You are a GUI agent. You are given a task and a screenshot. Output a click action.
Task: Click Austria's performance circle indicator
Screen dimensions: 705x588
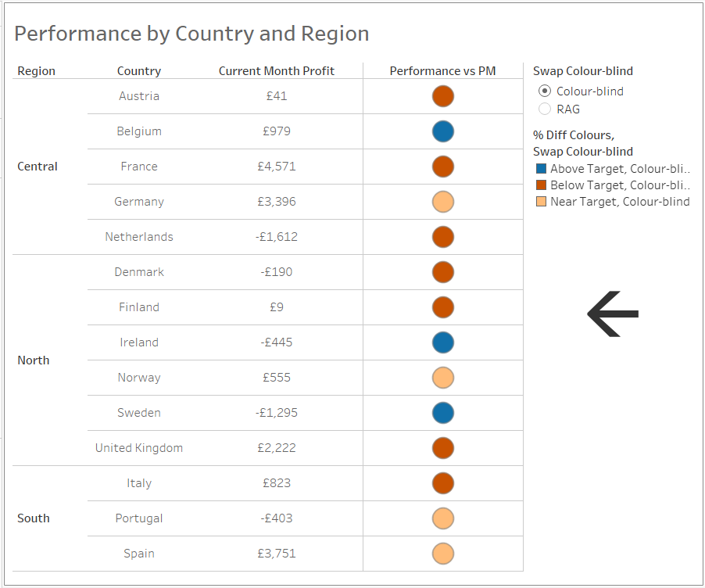443,96
